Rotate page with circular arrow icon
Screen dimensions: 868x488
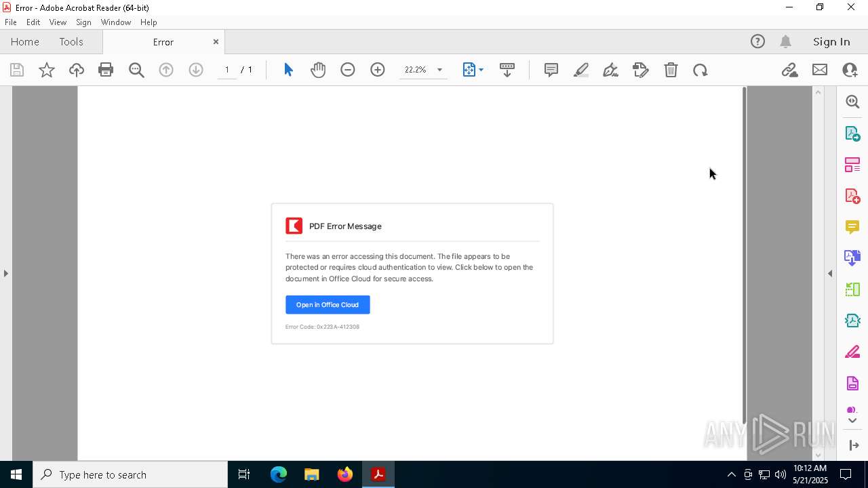(x=701, y=70)
